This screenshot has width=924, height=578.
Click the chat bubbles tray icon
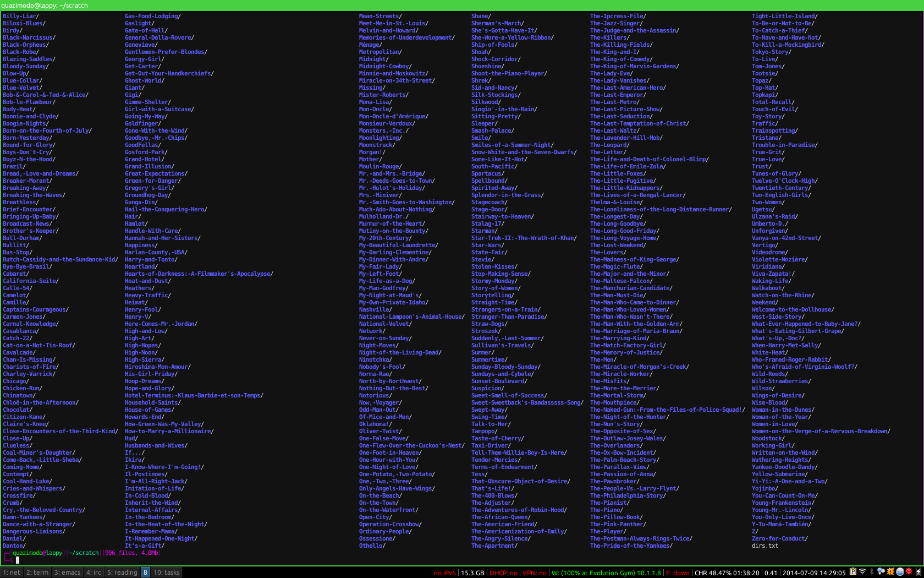point(881,571)
